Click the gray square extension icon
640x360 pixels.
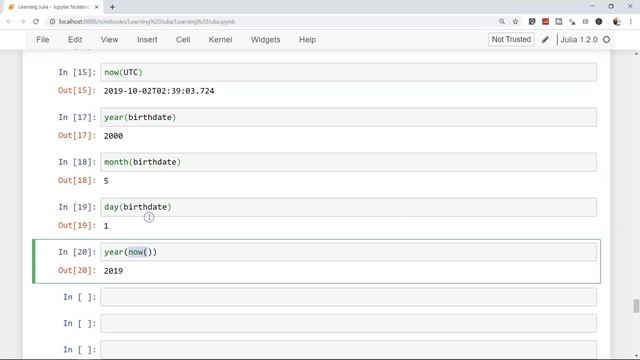[559, 22]
